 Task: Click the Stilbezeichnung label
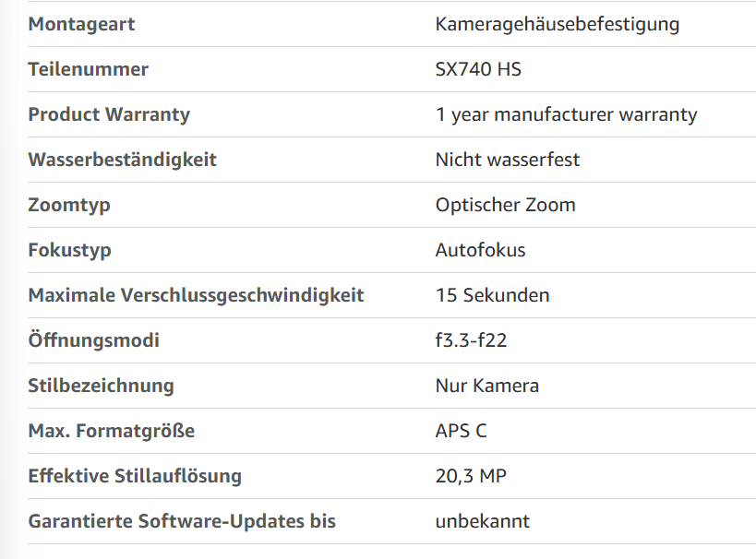101,387
